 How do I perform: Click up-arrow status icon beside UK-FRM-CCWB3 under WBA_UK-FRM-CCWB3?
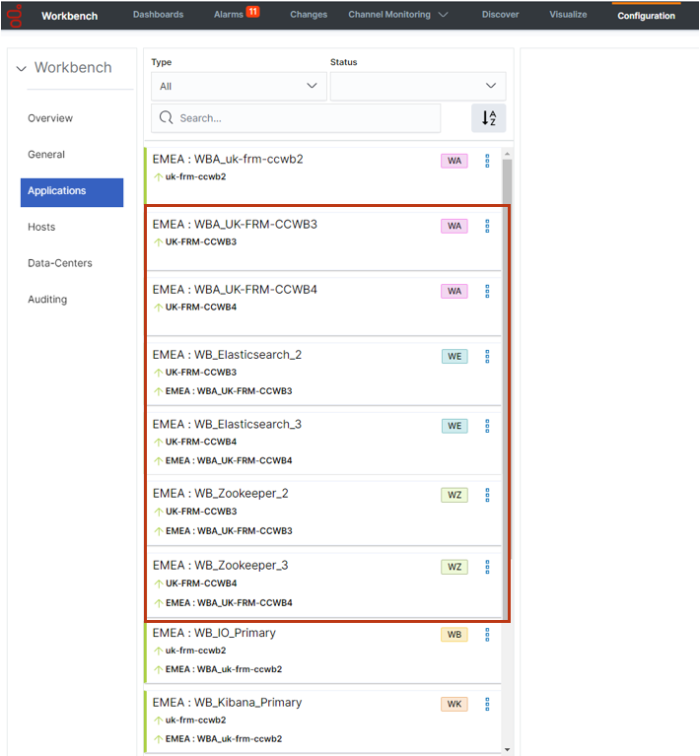[x=158, y=242]
